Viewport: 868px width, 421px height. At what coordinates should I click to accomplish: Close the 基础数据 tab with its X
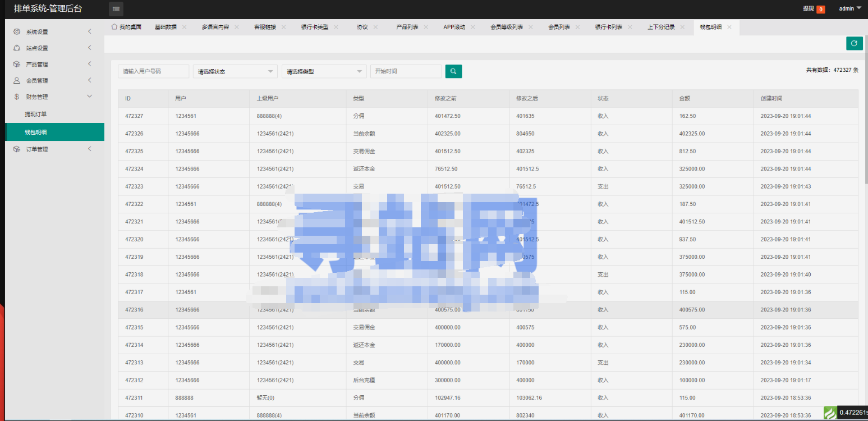184,27
